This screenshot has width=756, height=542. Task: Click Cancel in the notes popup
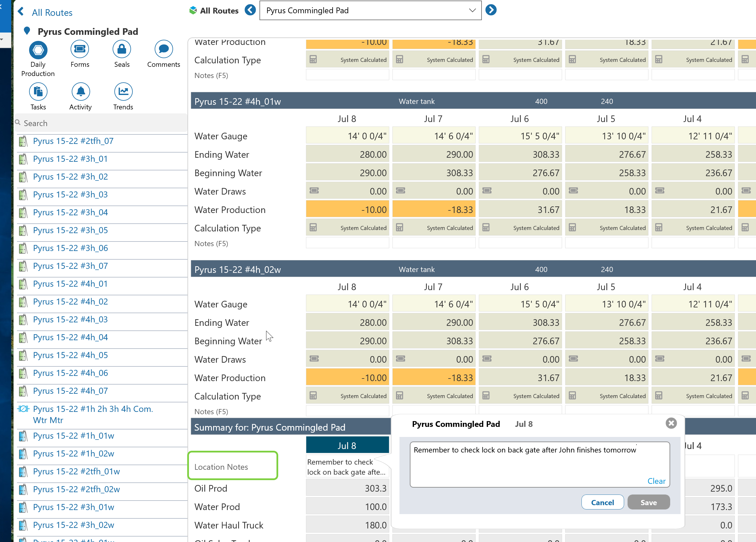point(602,502)
